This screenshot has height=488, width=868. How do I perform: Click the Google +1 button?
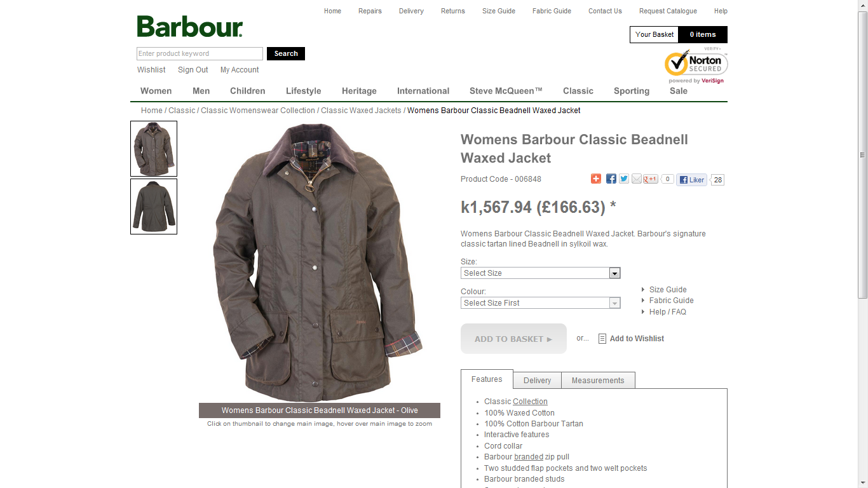650,179
